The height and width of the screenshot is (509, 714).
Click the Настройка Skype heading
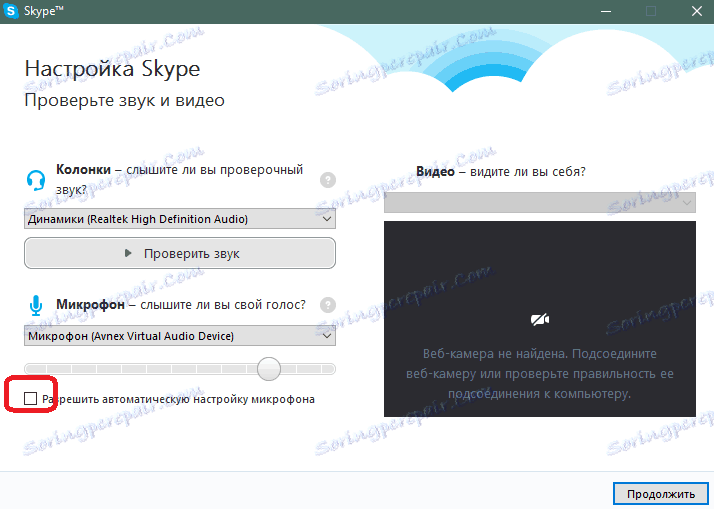tap(112, 69)
